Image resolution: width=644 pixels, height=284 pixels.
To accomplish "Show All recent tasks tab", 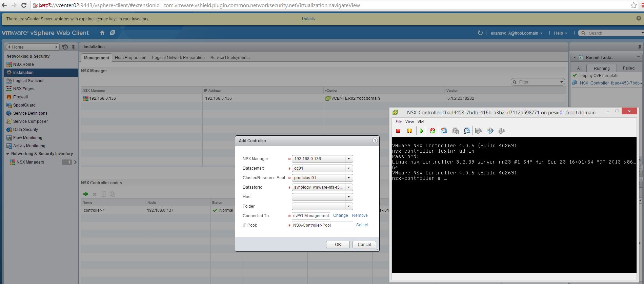I will coord(579,68).
